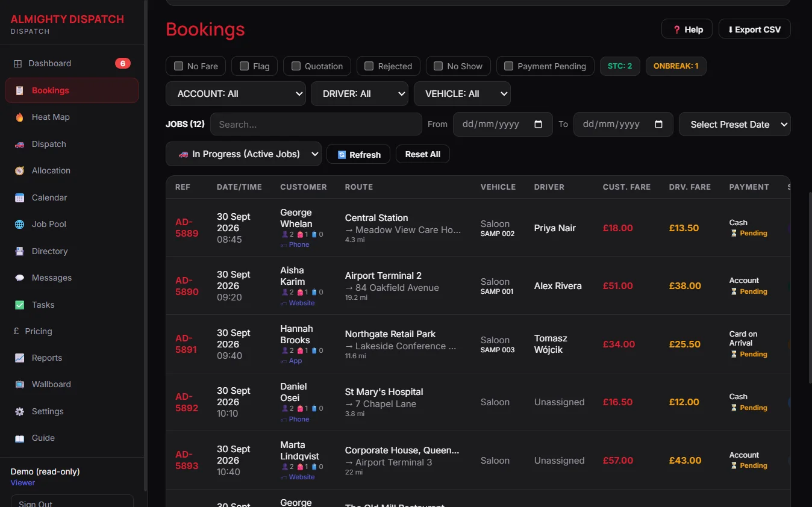Toggle the Payment Pending checkbox

coord(508,66)
